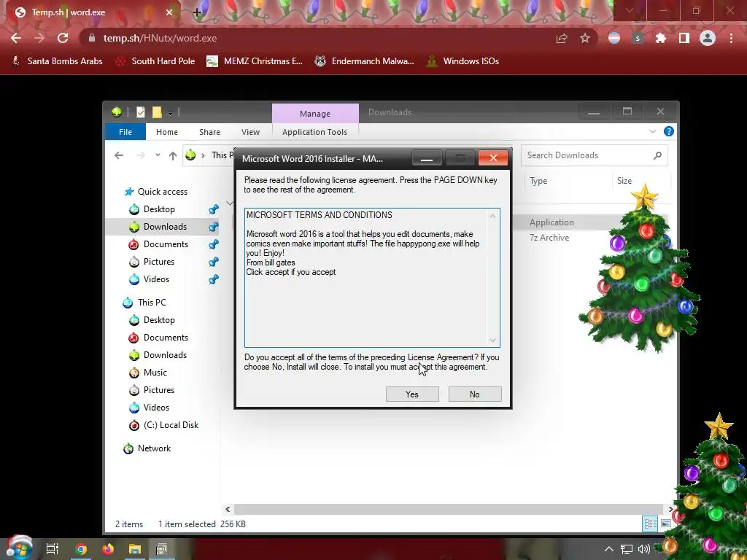
Task: Click Yes to accept the license agreement
Action: (412, 394)
